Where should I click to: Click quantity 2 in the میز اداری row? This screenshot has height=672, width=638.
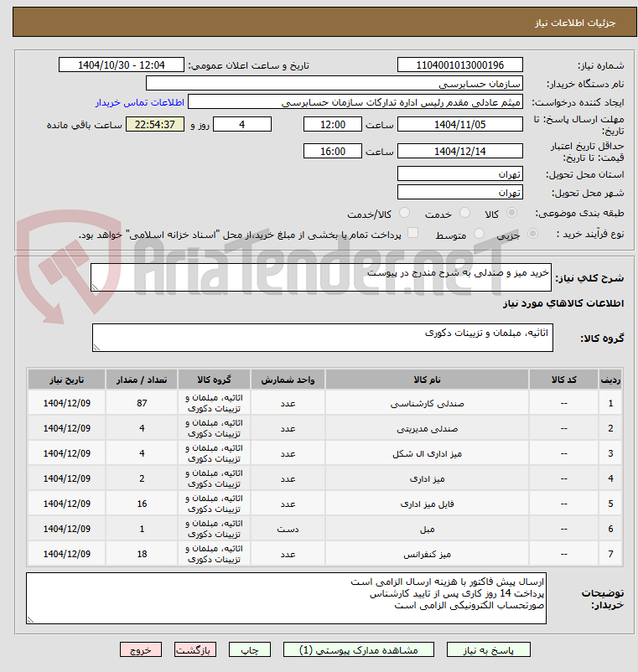click(142, 478)
